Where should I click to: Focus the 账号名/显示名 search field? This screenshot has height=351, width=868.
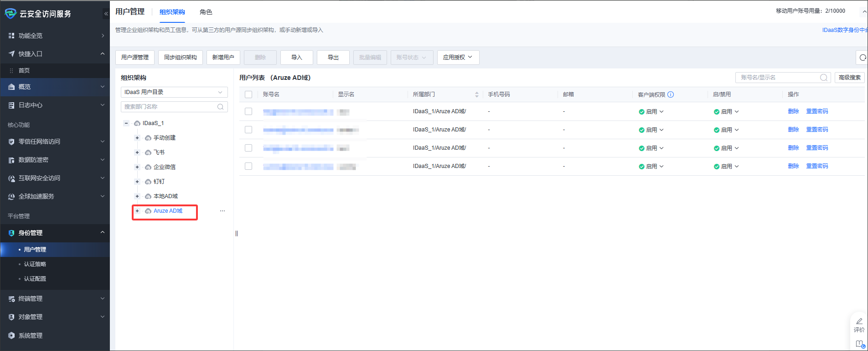tap(777, 78)
